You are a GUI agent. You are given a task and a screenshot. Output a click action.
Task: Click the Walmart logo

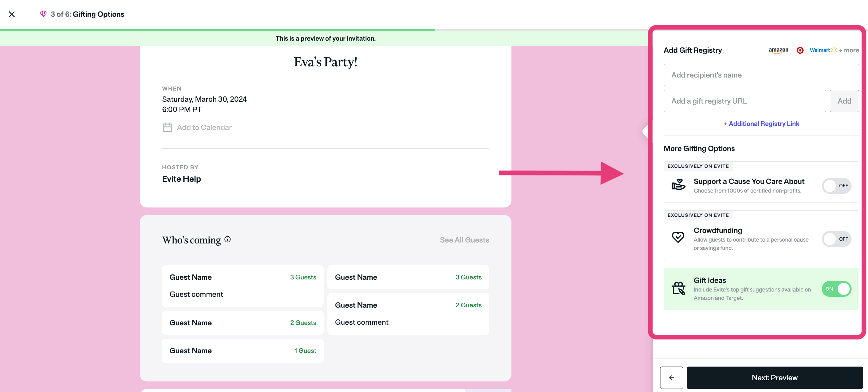pos(823,50)
